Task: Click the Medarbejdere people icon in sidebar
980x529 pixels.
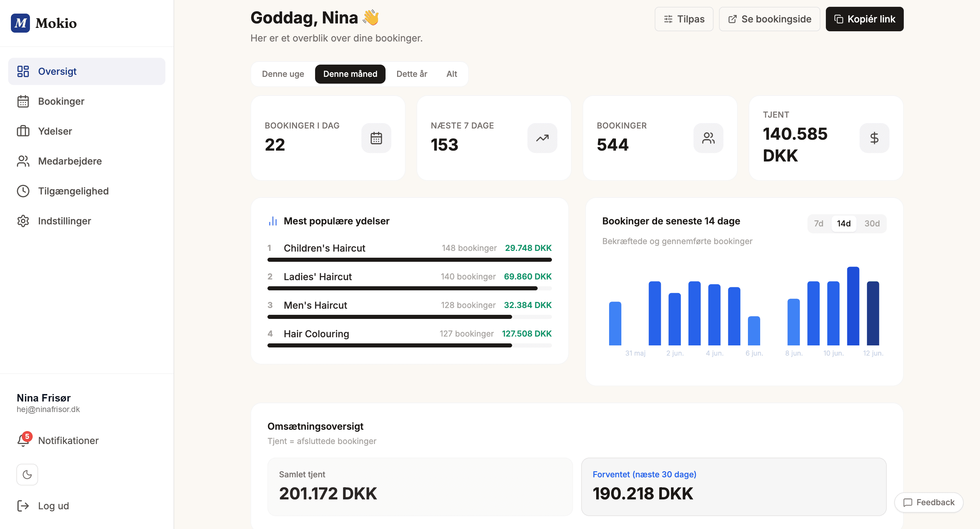Action: (x=23, y=161)
